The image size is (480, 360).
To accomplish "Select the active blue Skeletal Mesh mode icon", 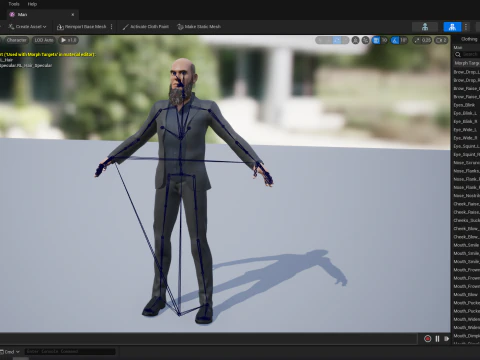I will click(452, 27).
